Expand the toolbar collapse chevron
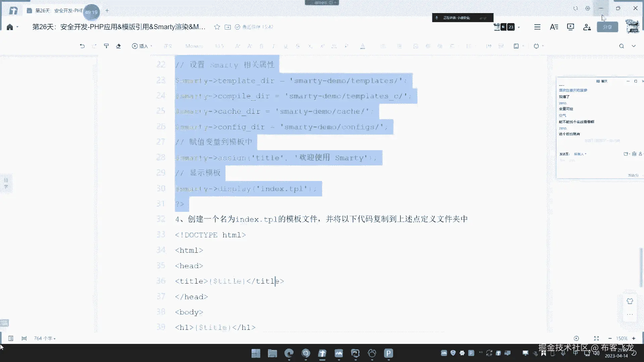The width and height of the screenshot is (644, 362). point(634,46)
